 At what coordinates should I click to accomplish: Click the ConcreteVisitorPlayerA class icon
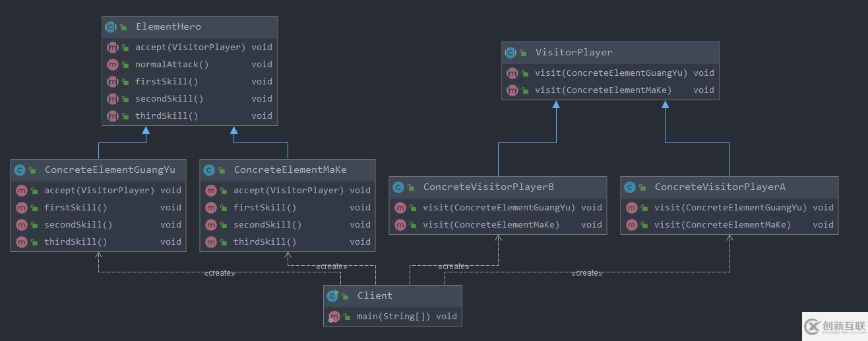pyautogui.click(x=631, y=187)
